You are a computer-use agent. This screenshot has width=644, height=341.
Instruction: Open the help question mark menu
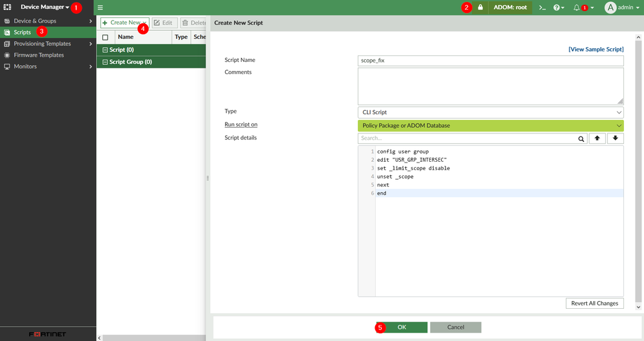pyautogui.click(x=558, y=8)
